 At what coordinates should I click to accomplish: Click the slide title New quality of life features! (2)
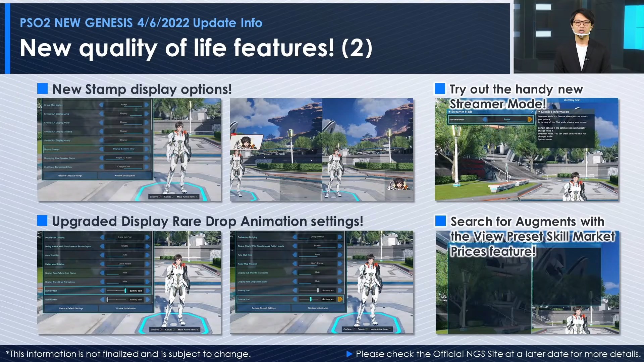click(196, 48)
